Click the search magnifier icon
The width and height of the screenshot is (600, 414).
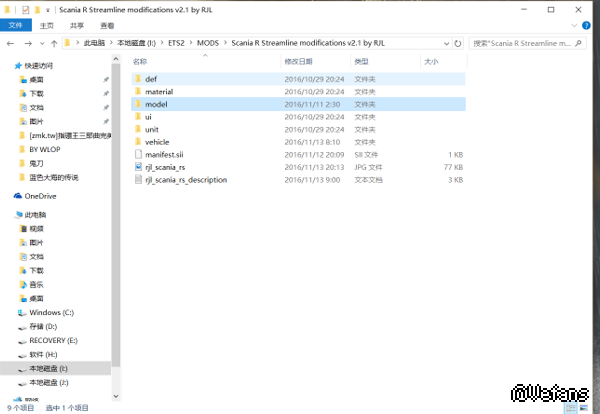pos(578,43)
